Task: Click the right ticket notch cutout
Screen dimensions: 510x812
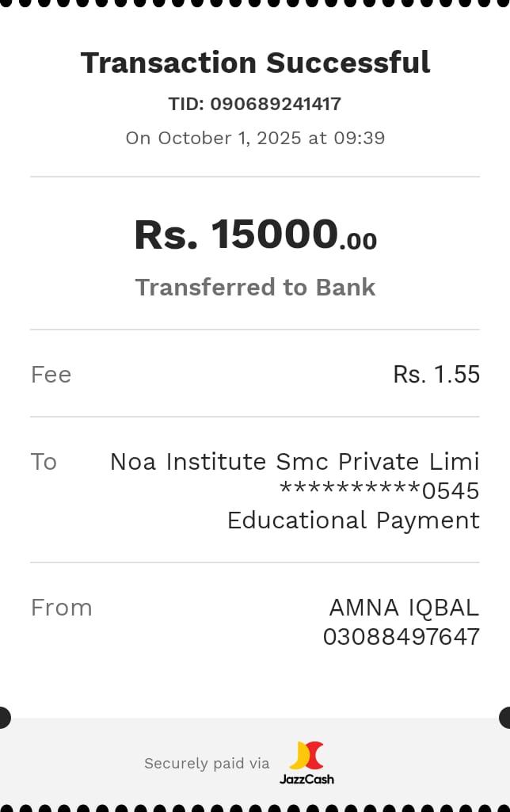Action: 505,718
